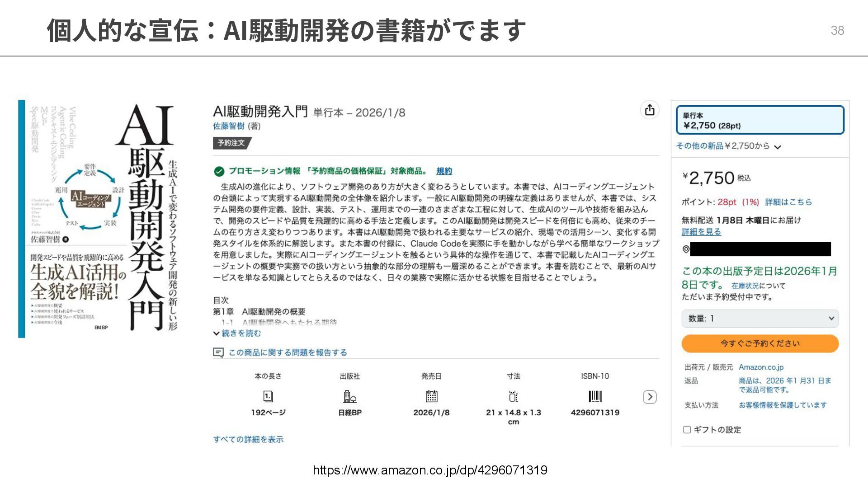This screenshot has width=868, height=488.
Task: Click the report-problem speech bubble icon
Action: [218, 352]
